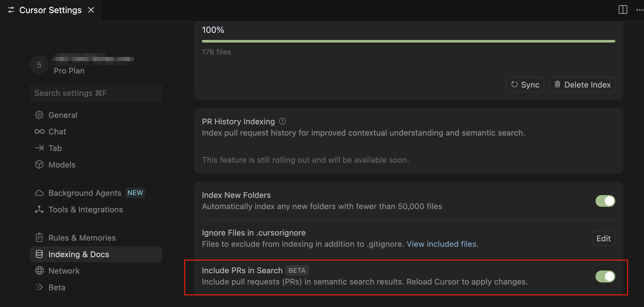Screen dimensions: 644x307
Task: Go to the Beta settings page
Action: (57, 287)
